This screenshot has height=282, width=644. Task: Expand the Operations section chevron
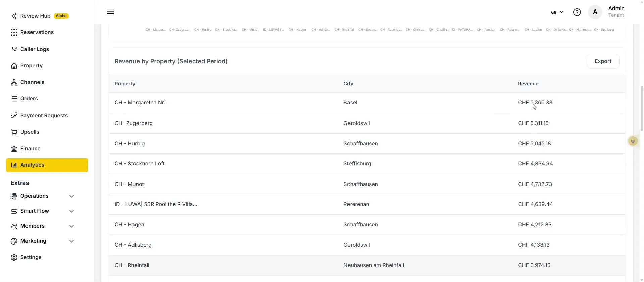click(71, 196)
